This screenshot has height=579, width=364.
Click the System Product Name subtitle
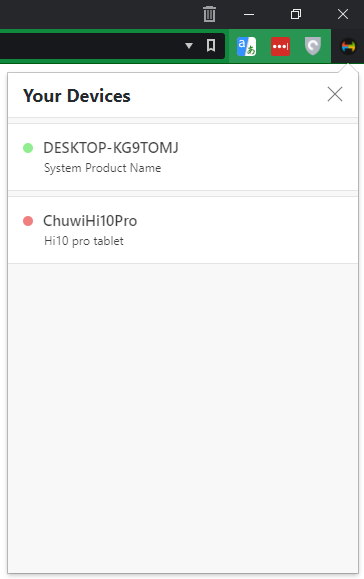[x=102, y=168]
